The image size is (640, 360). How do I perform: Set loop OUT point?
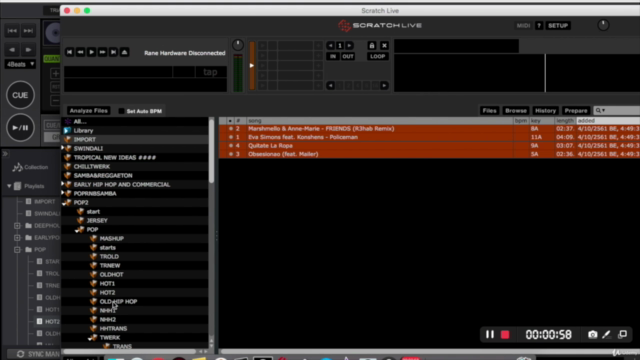click(348, 56)
